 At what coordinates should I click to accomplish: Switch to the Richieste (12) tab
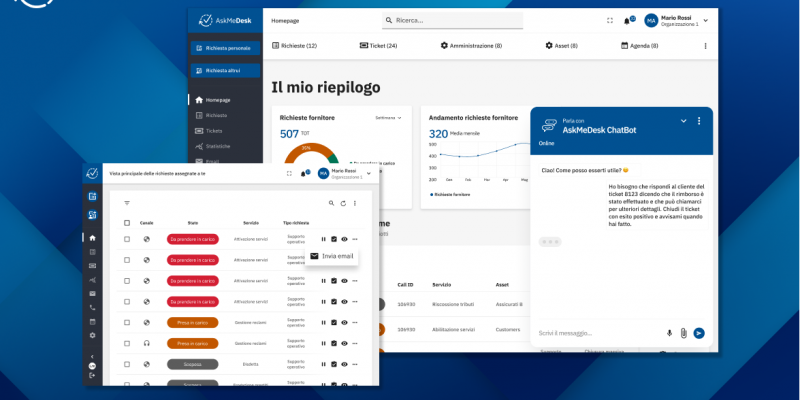[294, 46]
